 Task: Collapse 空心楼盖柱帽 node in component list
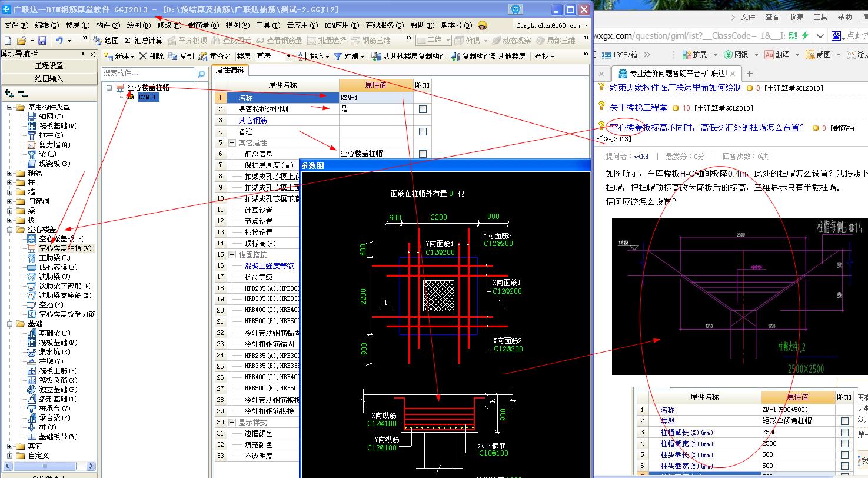[x=109, y=88]
